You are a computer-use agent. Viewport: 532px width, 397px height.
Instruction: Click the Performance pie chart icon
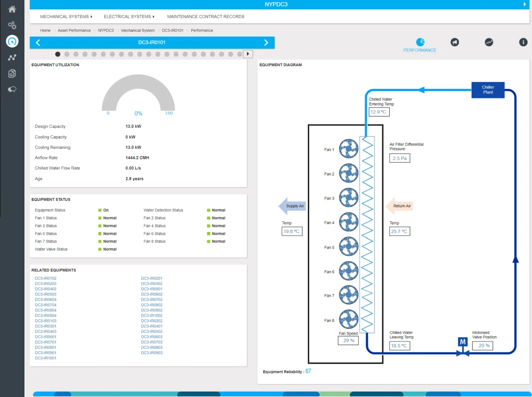click(420, 42)
